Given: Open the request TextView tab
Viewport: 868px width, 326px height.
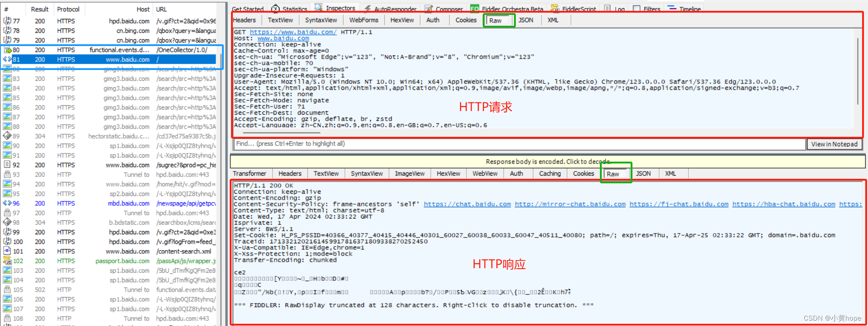Looking at the screenshot, I should tap(280, 20).
